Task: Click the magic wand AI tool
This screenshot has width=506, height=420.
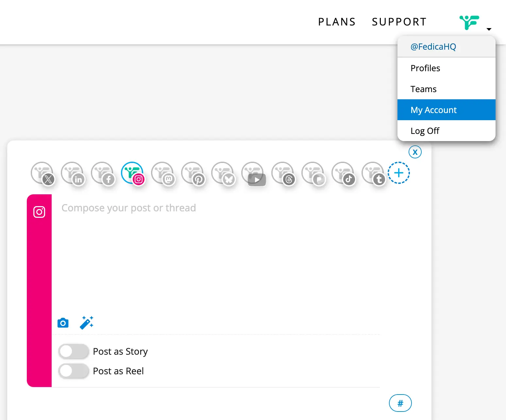Action: [87, 323]
